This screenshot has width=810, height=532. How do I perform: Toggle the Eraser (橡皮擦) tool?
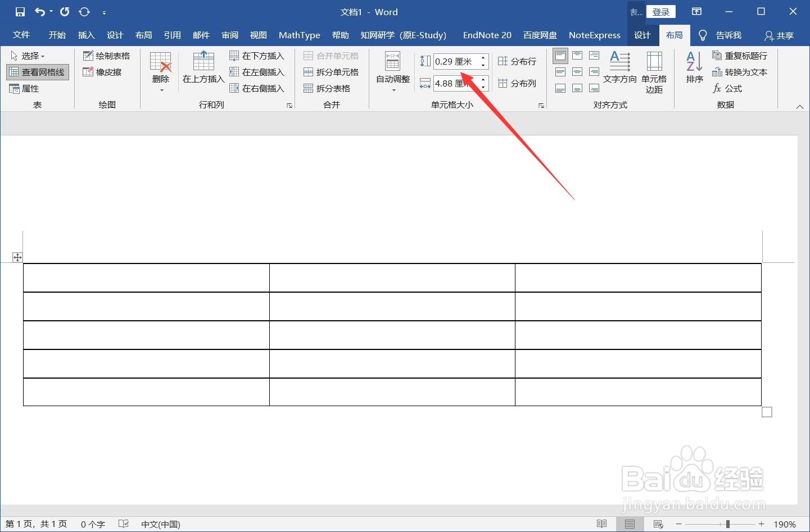(x=102, y=72)
